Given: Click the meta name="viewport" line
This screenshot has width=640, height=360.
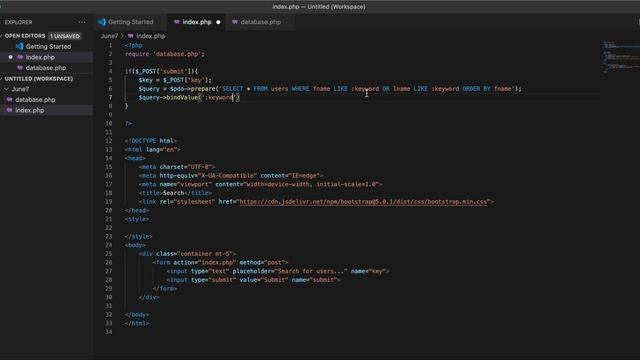Looking at the screenshot, I should tap(260, 184).
